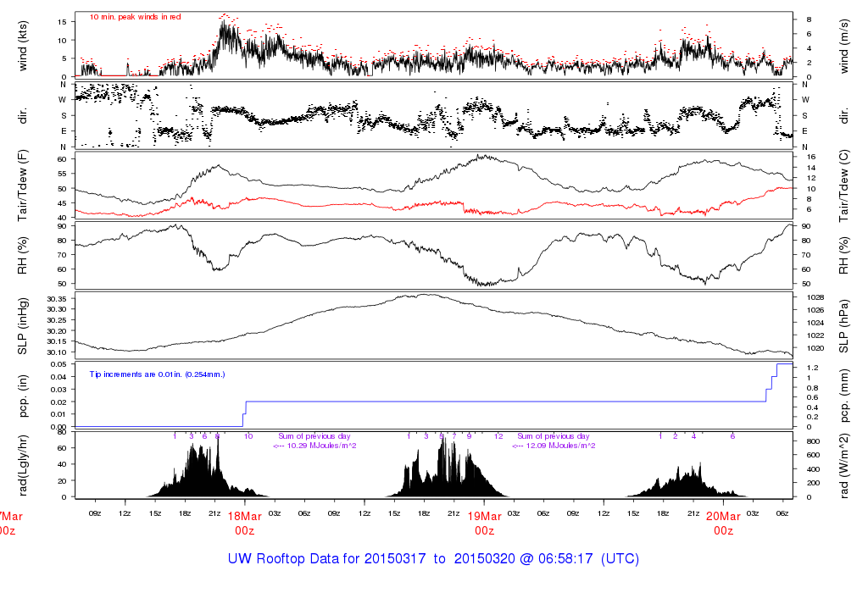Select the "SLP (inHg)" axis label
The image size is (868, 593).
click(23, 326)
